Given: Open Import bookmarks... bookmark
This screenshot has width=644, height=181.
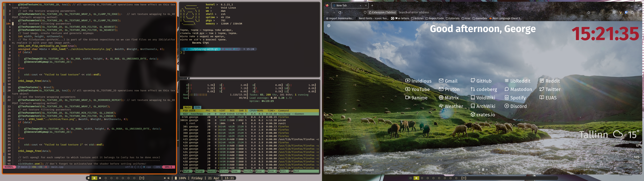Looking at the screenshot, I should click(339, 18).
